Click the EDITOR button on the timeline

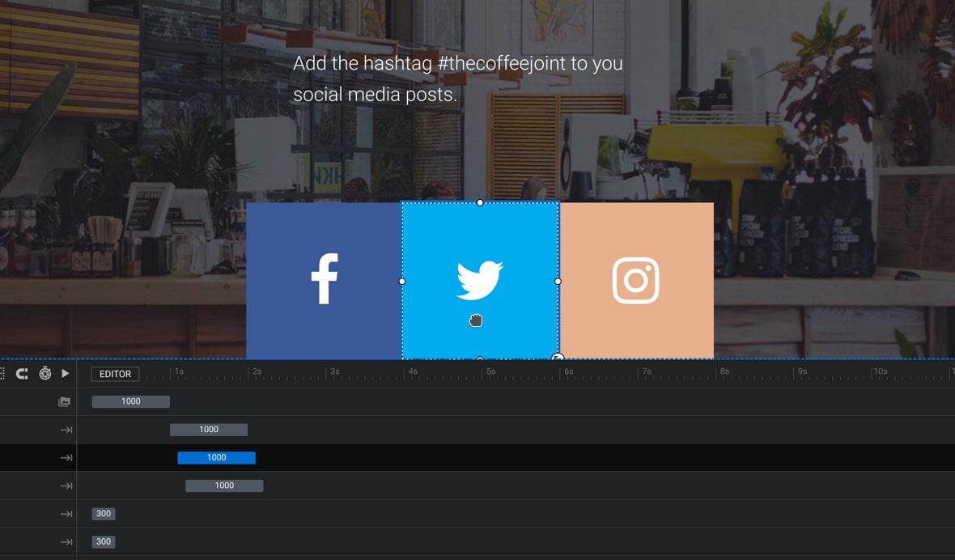click(115, 374)
